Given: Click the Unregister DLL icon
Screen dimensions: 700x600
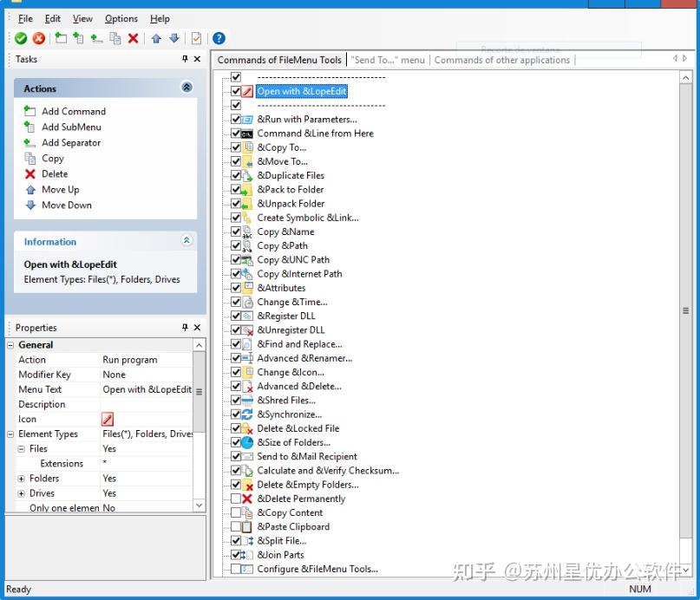Looking at the screenshot, I should click(247, 330).
